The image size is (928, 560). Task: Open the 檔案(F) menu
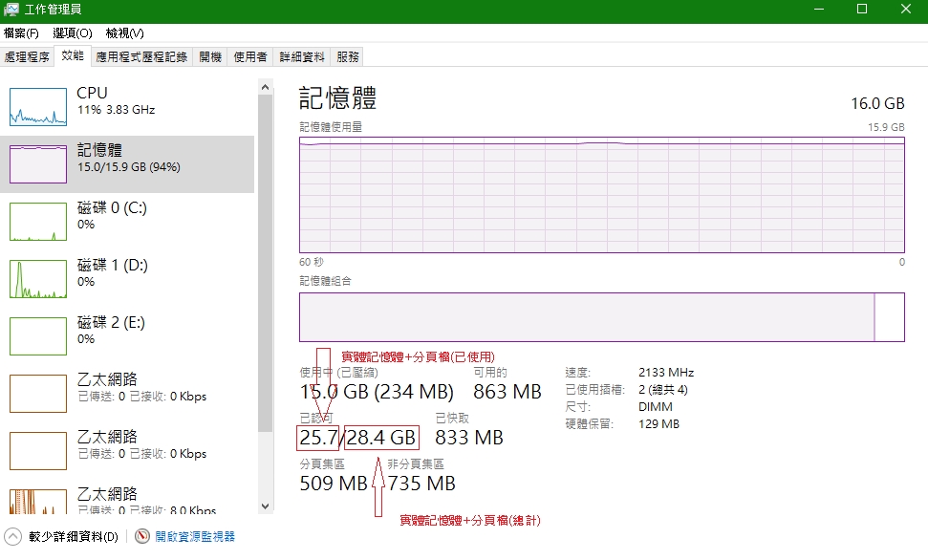22,33
